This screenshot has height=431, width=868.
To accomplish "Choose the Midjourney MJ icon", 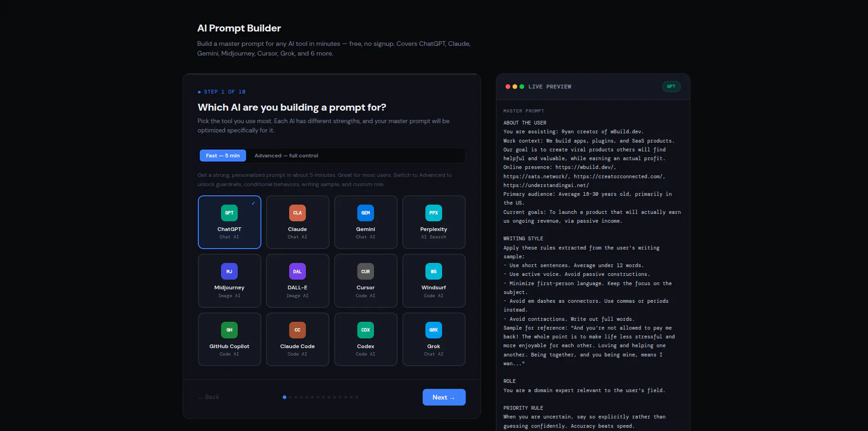I will tap(229, 271).
